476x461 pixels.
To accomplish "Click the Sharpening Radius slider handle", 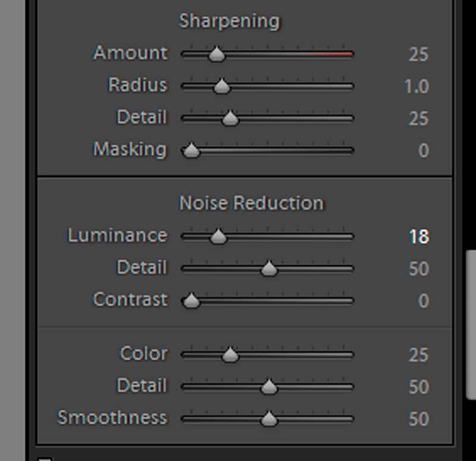I will click(221, 87).
